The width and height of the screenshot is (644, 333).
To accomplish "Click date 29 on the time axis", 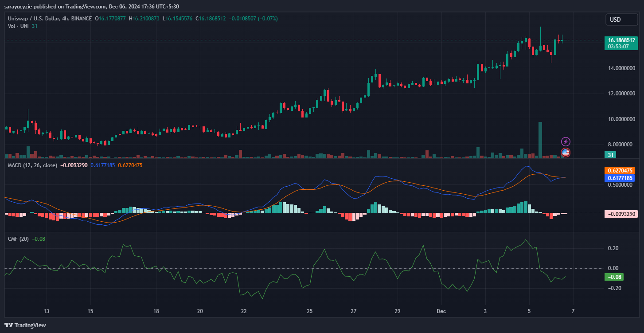I will [x=397, y=311].
